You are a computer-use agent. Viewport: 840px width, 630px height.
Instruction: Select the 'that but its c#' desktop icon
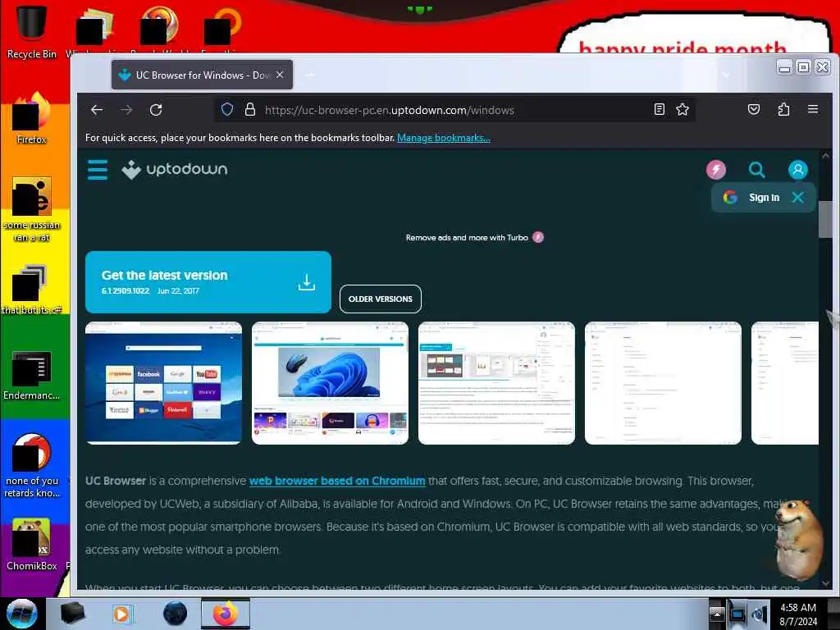point(32,290)
